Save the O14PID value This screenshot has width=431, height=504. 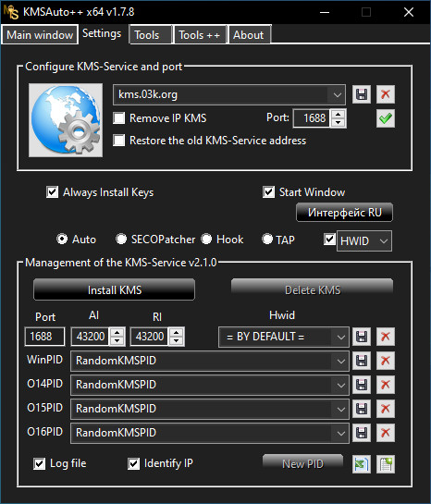click(362, 385)
